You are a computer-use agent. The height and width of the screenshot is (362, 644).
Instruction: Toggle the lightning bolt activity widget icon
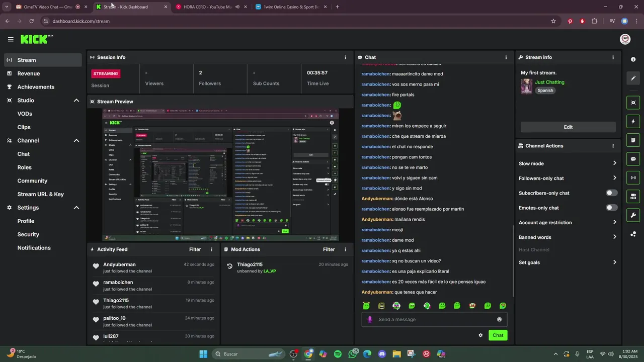click(633, 121)
